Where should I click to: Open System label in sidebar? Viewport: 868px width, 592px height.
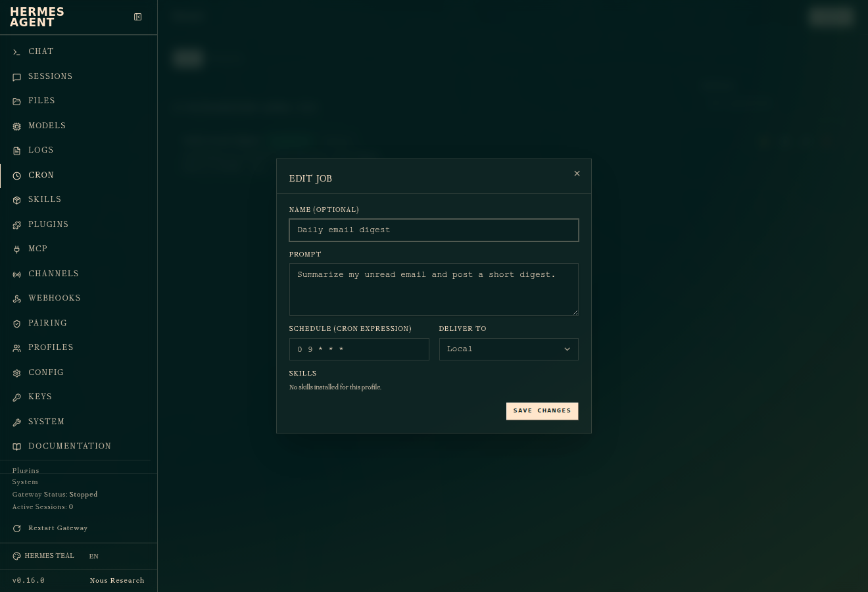click(x=46, y=422)
